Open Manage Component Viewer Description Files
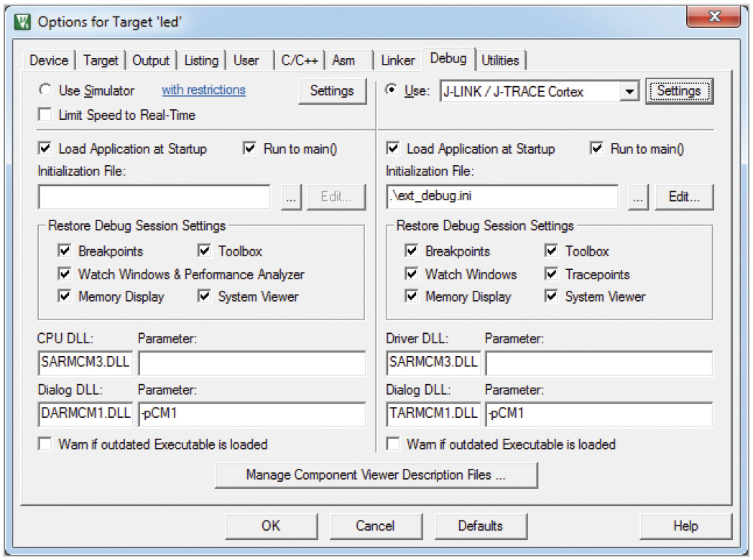 376,475
